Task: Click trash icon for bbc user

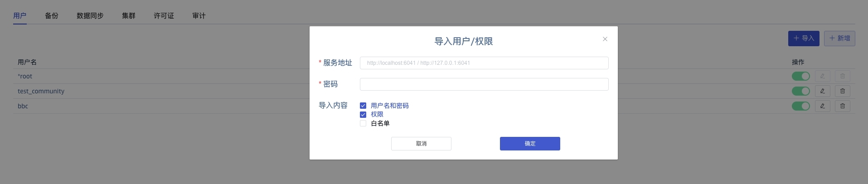Action: (x=842, y=106)
